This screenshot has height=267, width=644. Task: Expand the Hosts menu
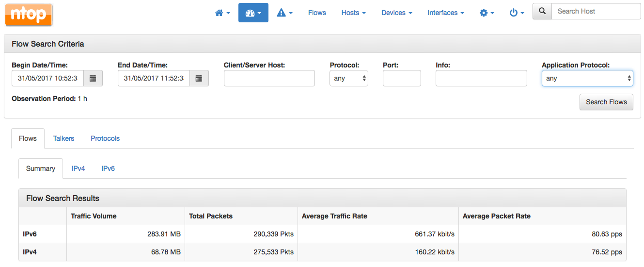click(x=353, y=13)
